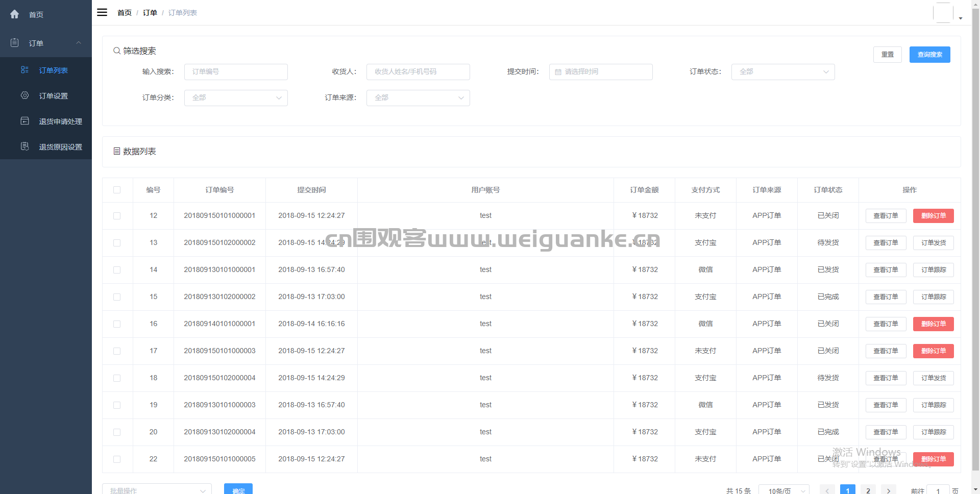This screenshot has height=494, width=980.
Task: Delete order 12 with red 删除订单 button
Action: click(933, 216)
